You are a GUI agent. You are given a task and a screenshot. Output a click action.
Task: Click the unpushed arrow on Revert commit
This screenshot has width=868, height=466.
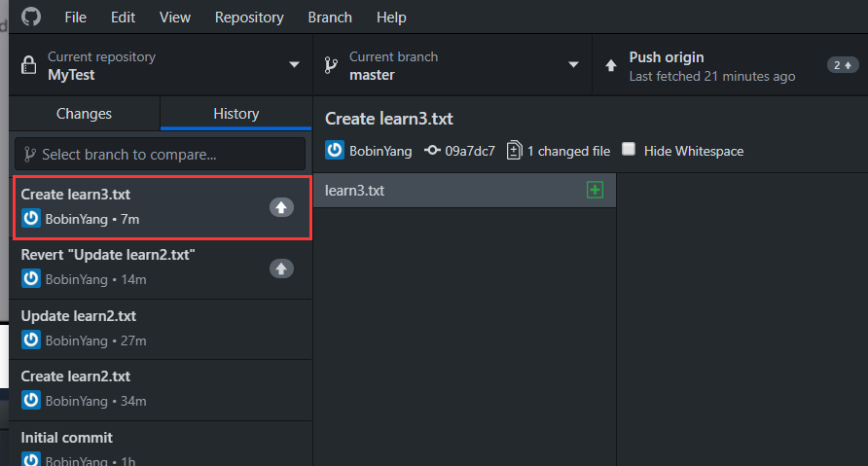(281, 268)
